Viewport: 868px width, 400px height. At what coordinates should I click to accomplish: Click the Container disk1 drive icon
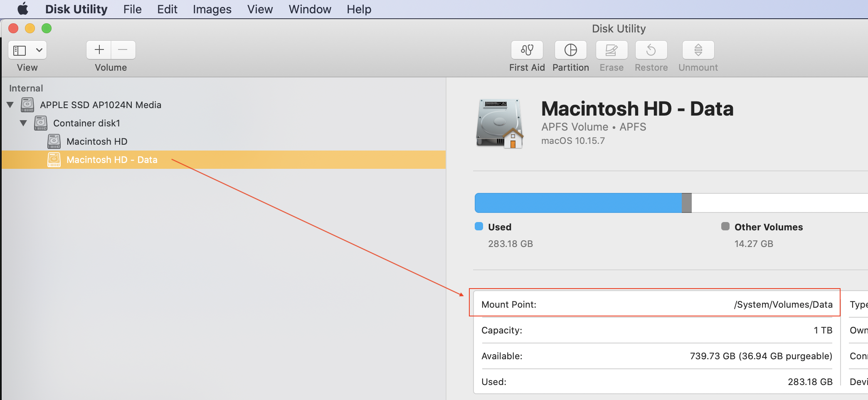(41, 123)
